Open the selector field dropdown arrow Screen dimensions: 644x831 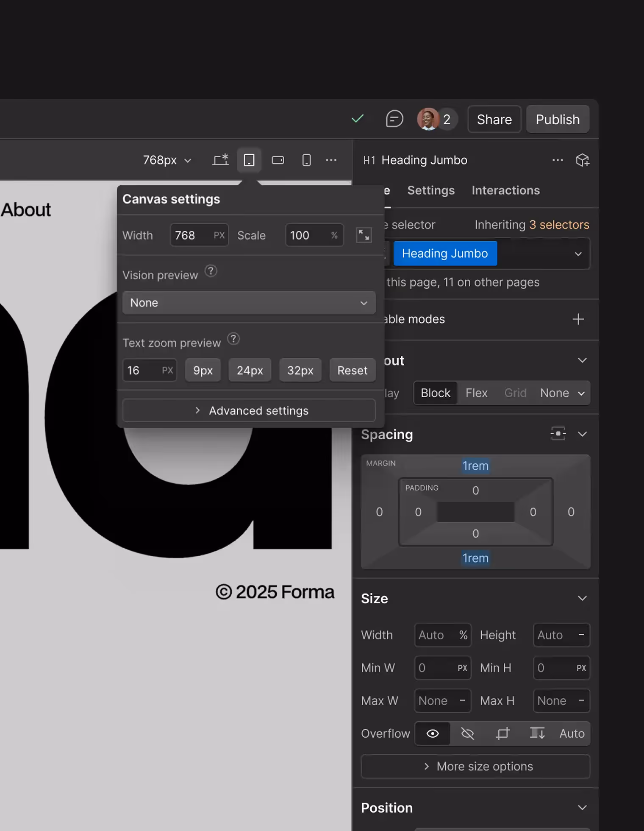pos(578,254)
